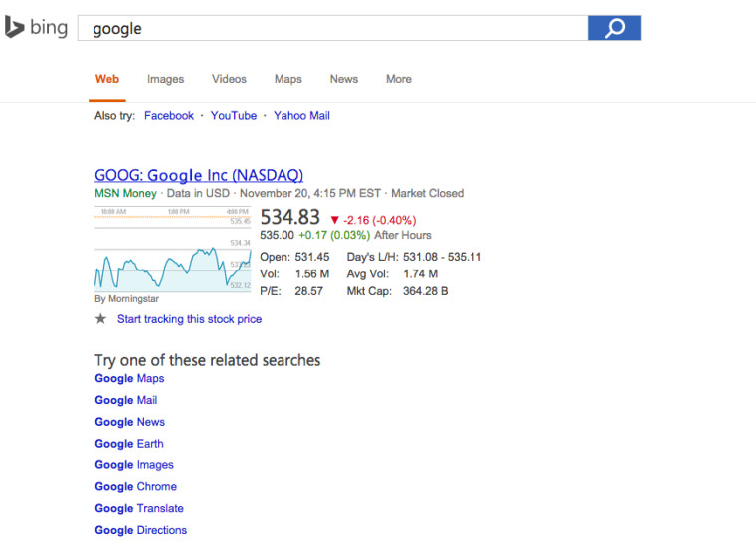Click the MSN Money source link
Screen dimensions: 756x541
[125, 193]
